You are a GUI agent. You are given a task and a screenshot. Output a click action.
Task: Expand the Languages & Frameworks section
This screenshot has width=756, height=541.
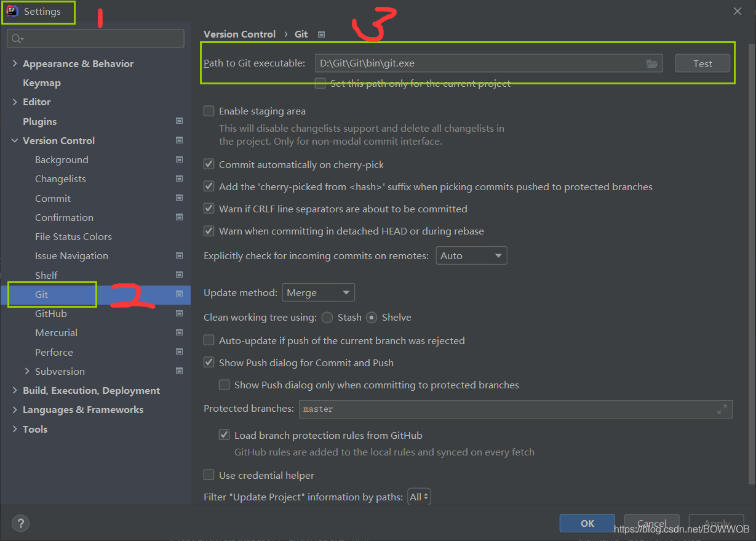pyautogui.click(x=15, y=409)
